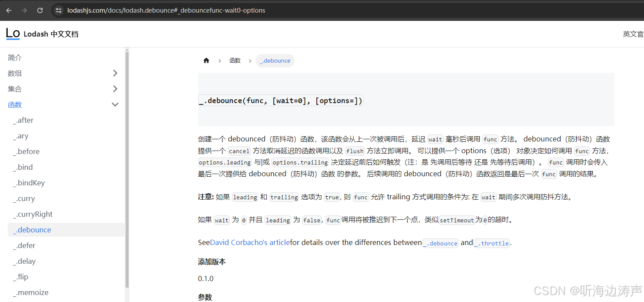Click the _.throttle inline link
This screenshot has width=644, height=302.
[x=491, y=243]
